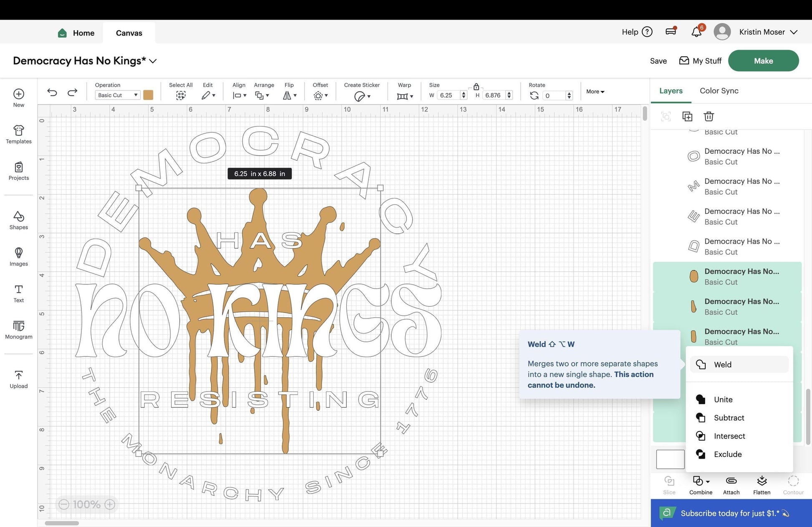The width and height of the screenshot is (812, 527).
Task: Open the More toolbar dropdown
Action: (x=595, y=91)
